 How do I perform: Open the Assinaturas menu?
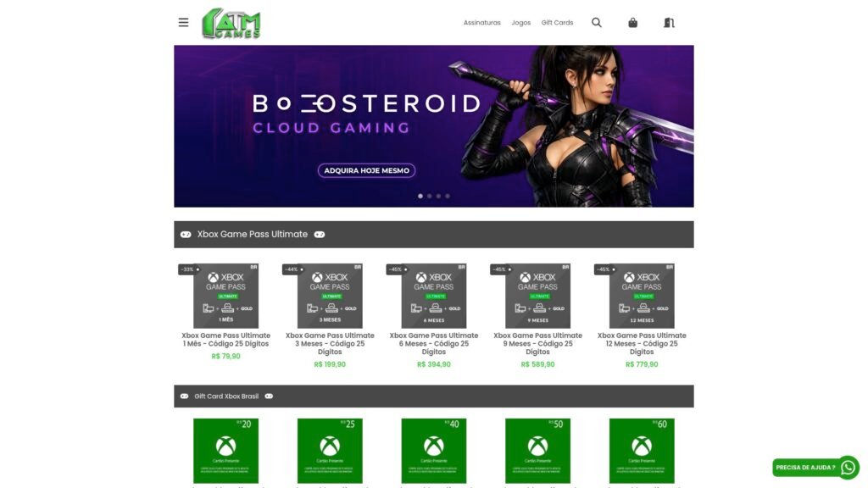[481, 23]
